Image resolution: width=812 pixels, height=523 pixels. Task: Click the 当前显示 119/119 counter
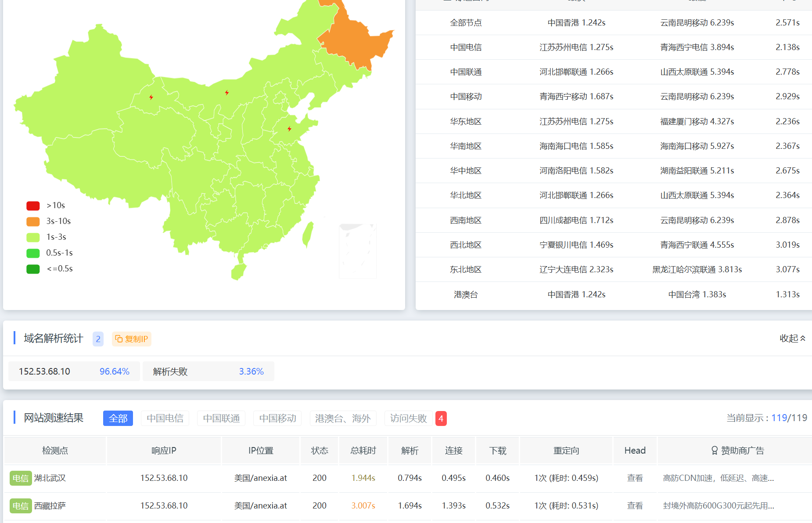coord(766,418)
